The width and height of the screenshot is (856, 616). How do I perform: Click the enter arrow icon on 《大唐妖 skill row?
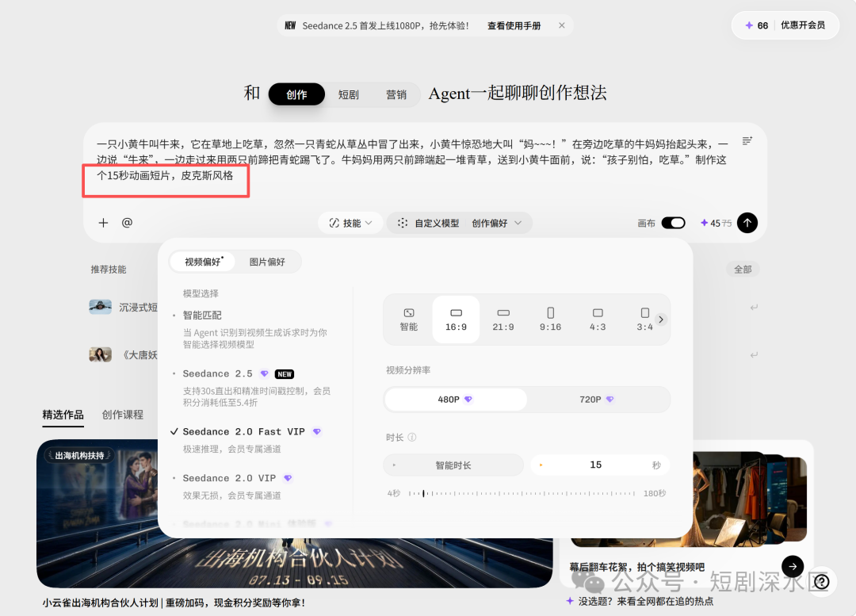pos(754,355)
